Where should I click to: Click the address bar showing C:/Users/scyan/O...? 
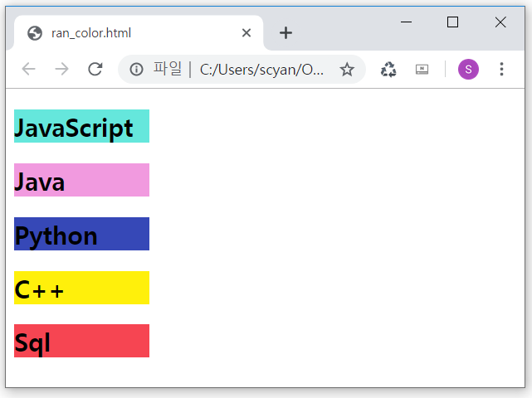tap(242, 70)
